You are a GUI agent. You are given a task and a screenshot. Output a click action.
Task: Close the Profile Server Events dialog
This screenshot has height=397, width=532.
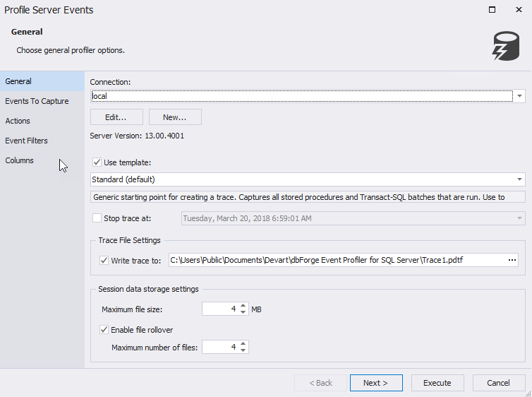click(x=516, y=10)
